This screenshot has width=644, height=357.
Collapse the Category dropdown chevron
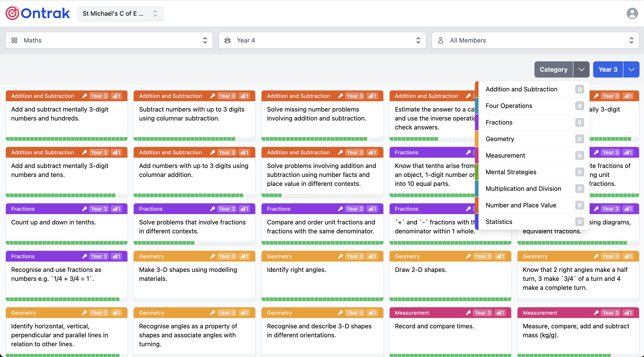click(x=581, y=69)
